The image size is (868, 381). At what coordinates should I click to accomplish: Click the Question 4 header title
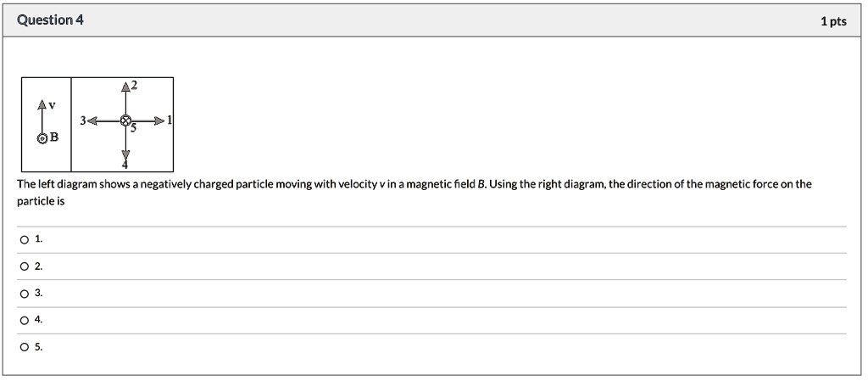[50, 20]
